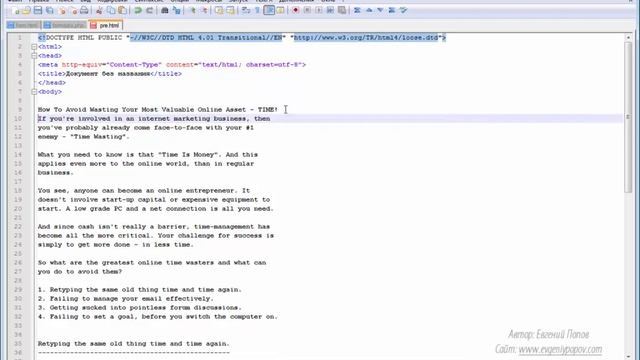Image resolution: width=640 pixels, height=360 pixels.
Task: Cut selection with the scissors icon
Action: pyautogui.click(x=100, y=10)
